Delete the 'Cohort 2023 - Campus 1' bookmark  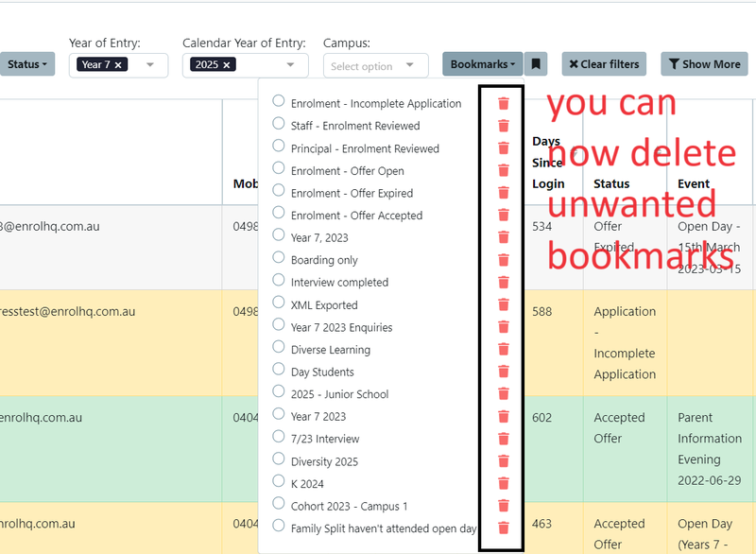(504, 505)
